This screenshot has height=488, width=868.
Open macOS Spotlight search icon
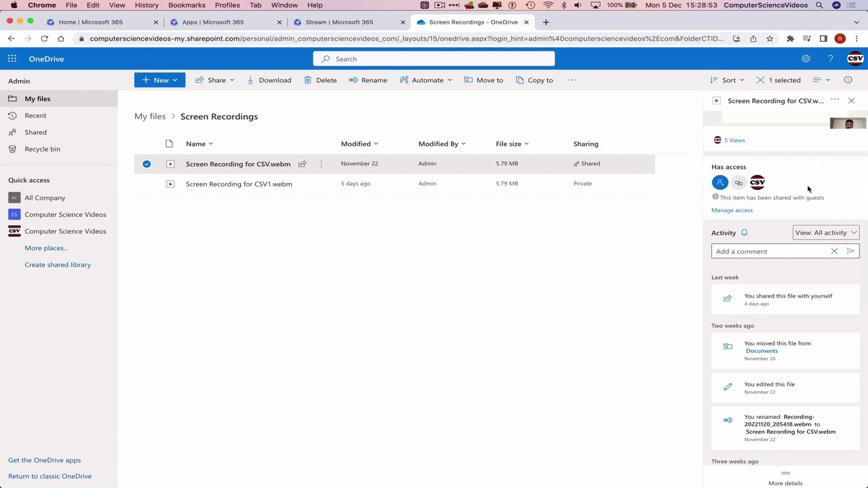click(x=819, y=5)
